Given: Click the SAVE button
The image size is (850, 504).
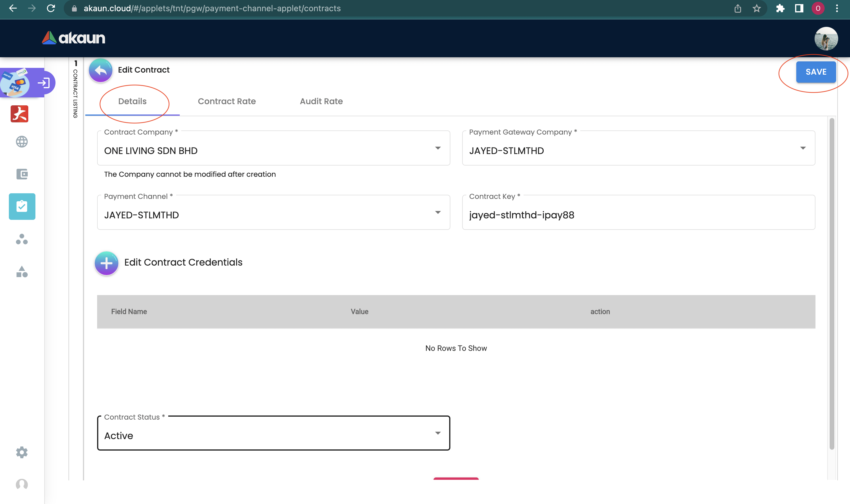Looking at the screenshot, I should (816, 72).
